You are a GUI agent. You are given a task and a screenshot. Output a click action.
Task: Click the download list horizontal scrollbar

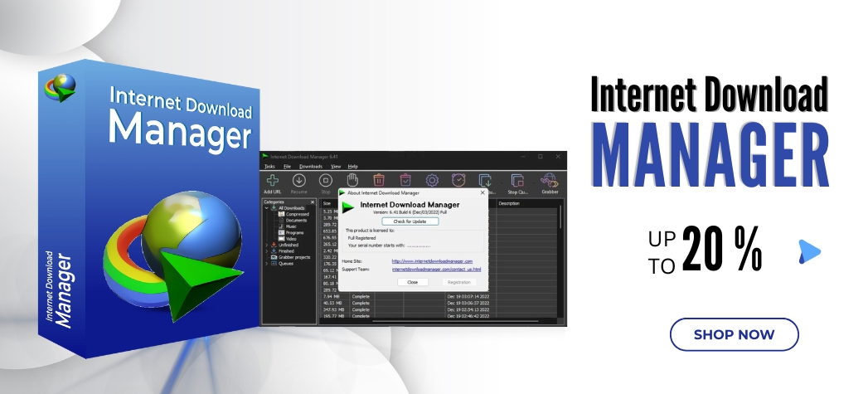point(456,320)
